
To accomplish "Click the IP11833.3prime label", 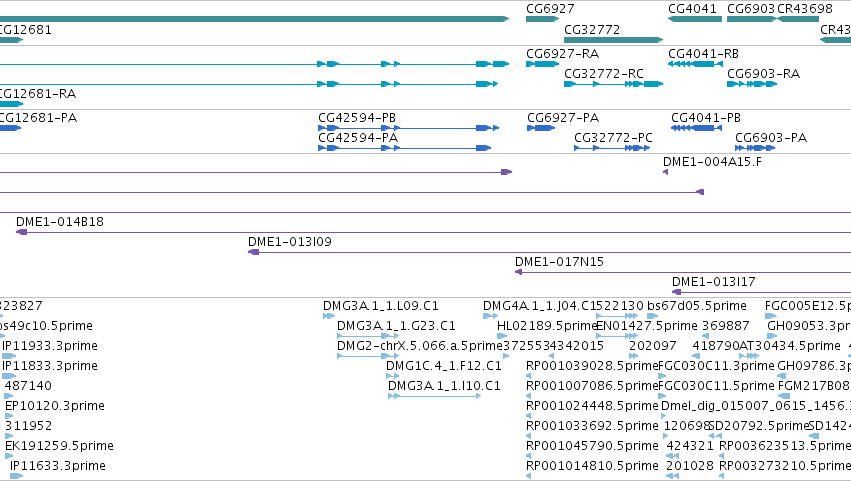I will (50, 366).
